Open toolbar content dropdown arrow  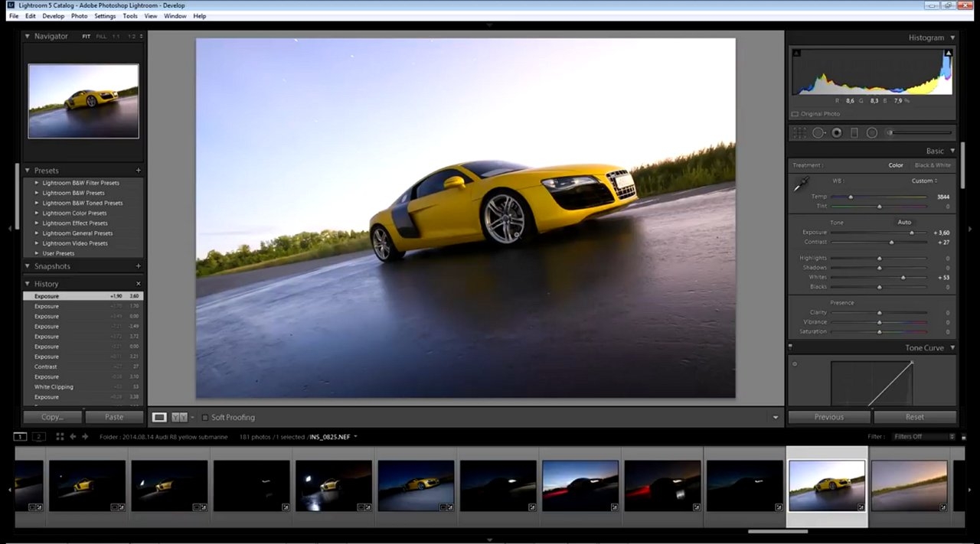click(x=775, y=418)
